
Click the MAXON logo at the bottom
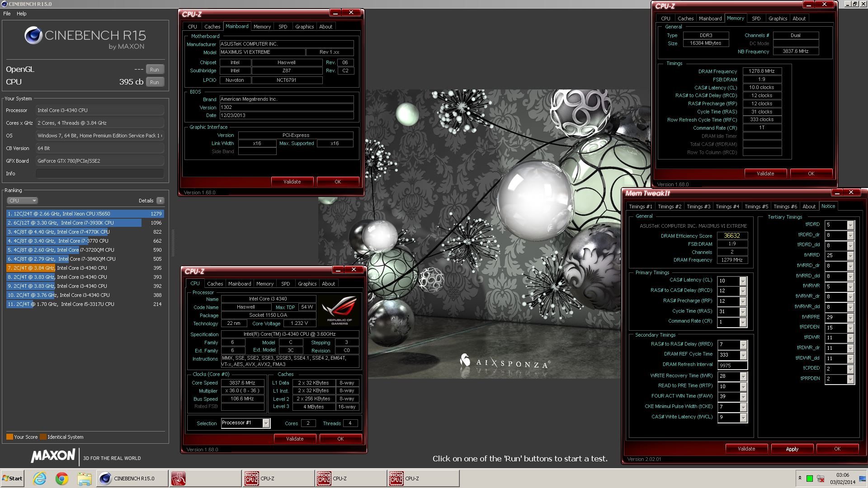click(x=53, y=456)
